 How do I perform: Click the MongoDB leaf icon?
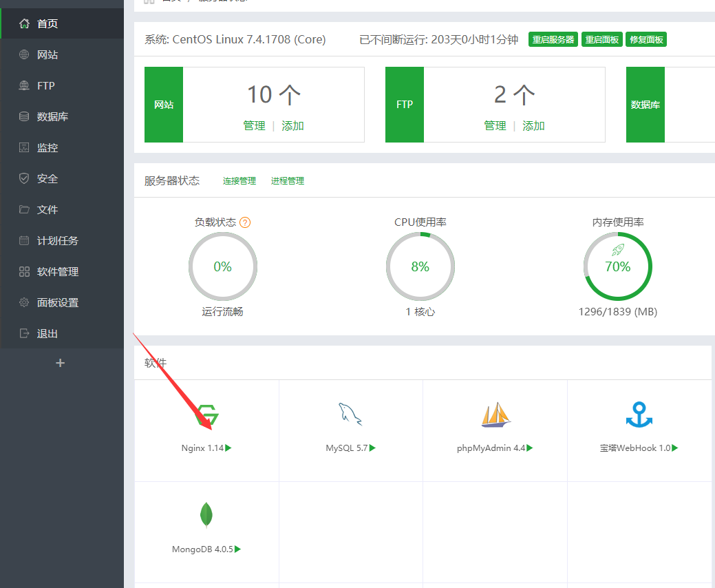[x=206, y=515]
